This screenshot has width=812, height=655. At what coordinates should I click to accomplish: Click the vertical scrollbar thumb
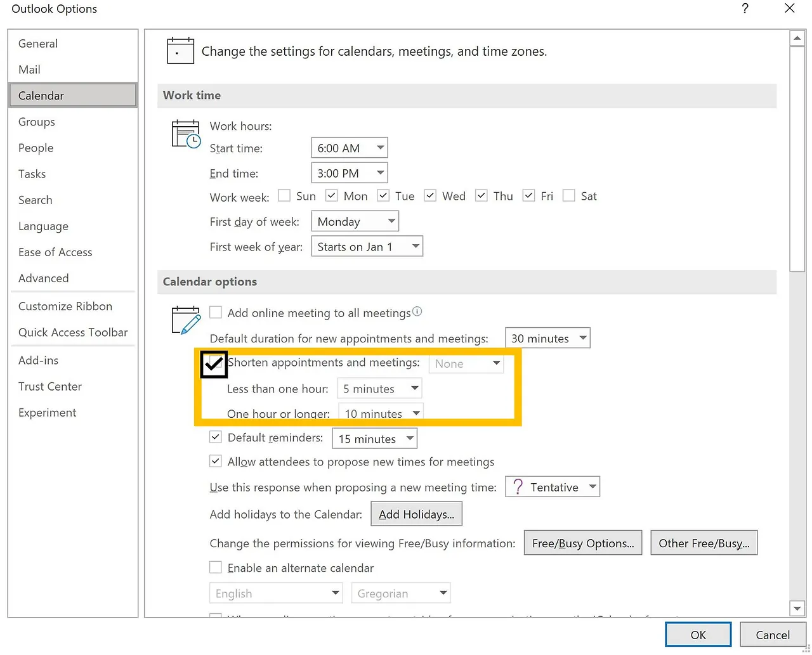[x=797, y=159]
